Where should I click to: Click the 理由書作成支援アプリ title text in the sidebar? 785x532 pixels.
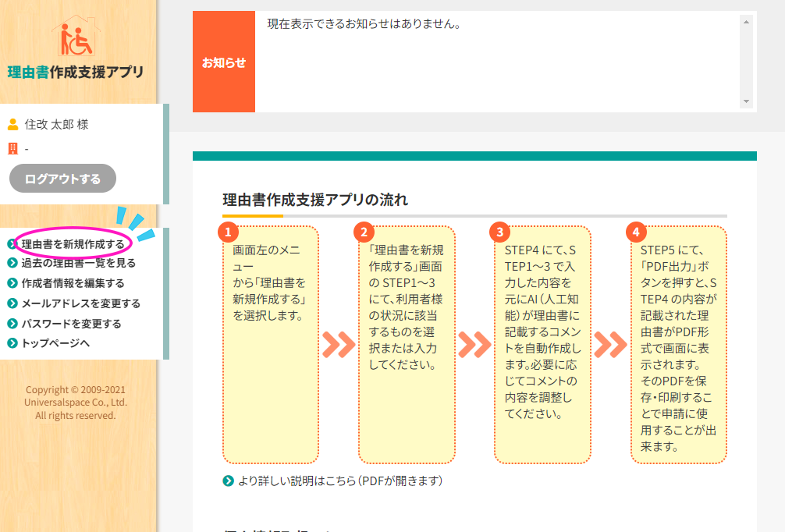tap(76, 73)
